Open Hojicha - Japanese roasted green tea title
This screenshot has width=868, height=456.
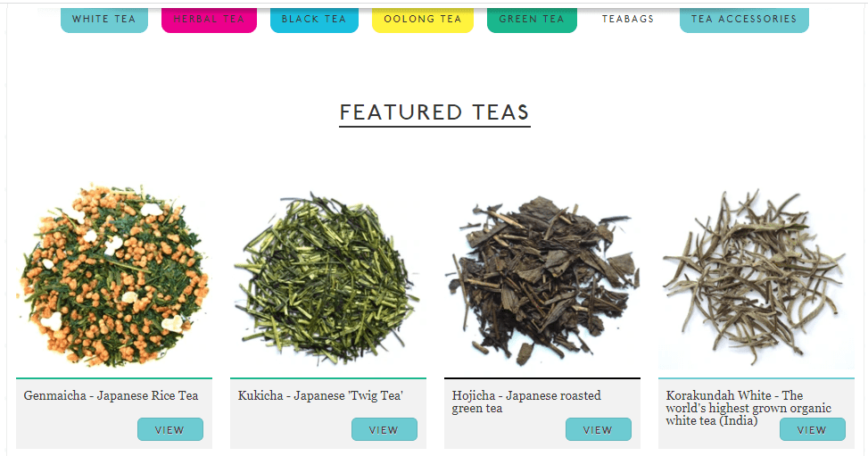pyautogui.click(x=526, y=402)
